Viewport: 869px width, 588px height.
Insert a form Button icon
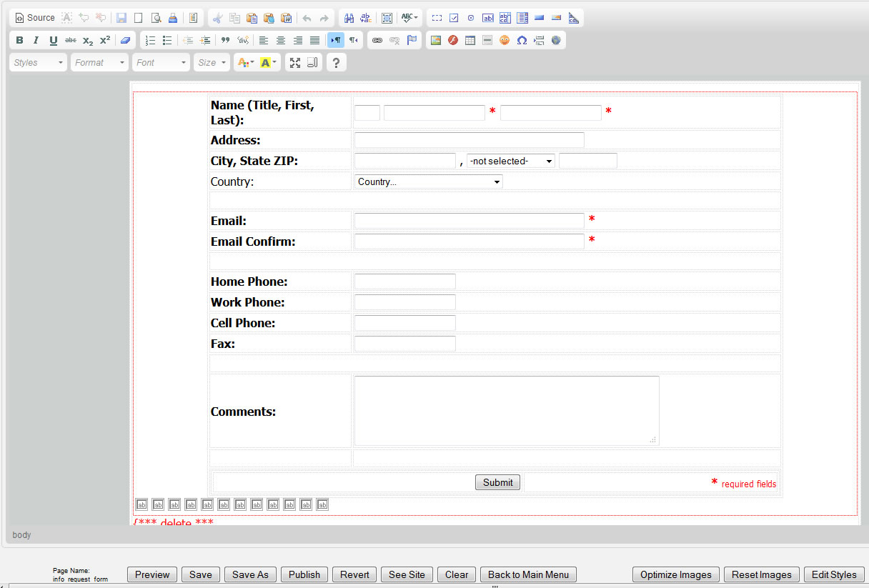coord(540,18)
